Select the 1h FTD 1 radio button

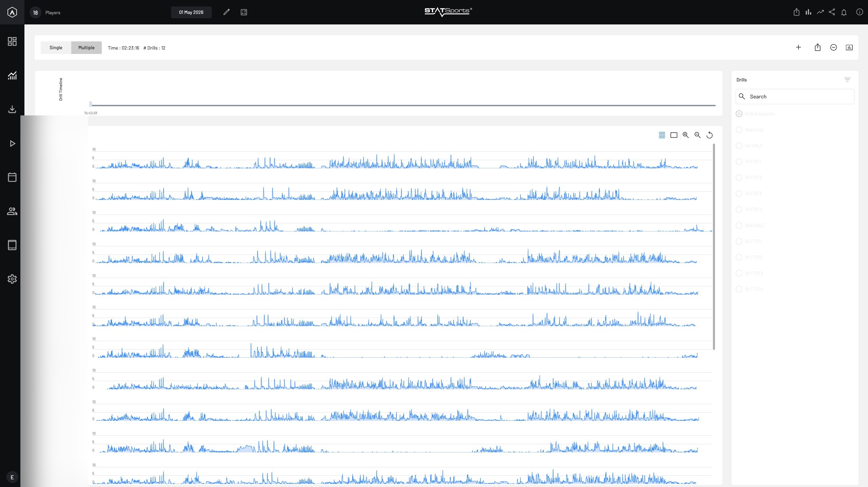click(x=739, y=162)
